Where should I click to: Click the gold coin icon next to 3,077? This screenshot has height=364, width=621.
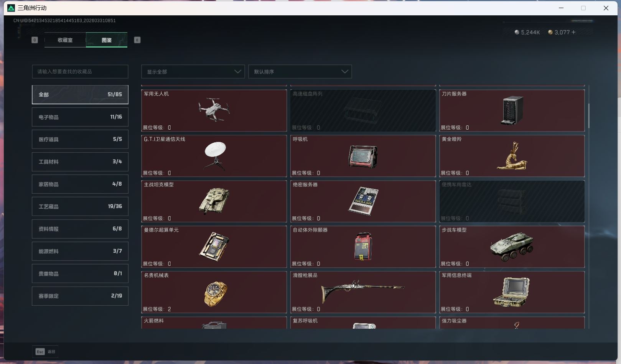click(551, 32)
